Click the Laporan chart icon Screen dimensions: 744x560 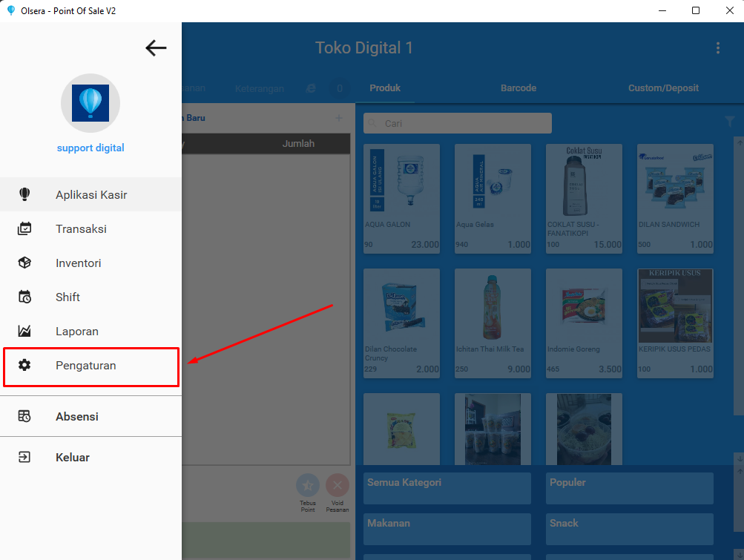tap(24, 332)
